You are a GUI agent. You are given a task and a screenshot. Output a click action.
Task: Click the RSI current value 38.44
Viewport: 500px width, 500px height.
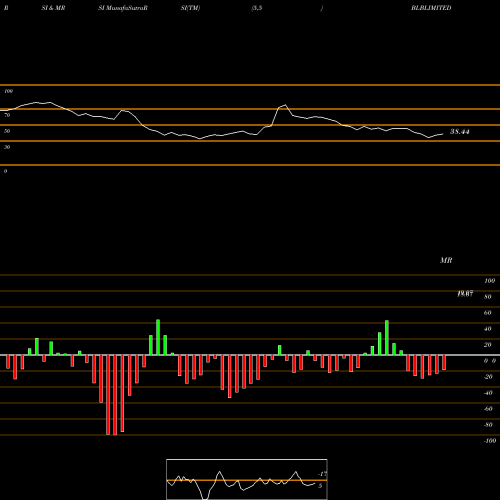pyautogui.click(x=460, y=132)
